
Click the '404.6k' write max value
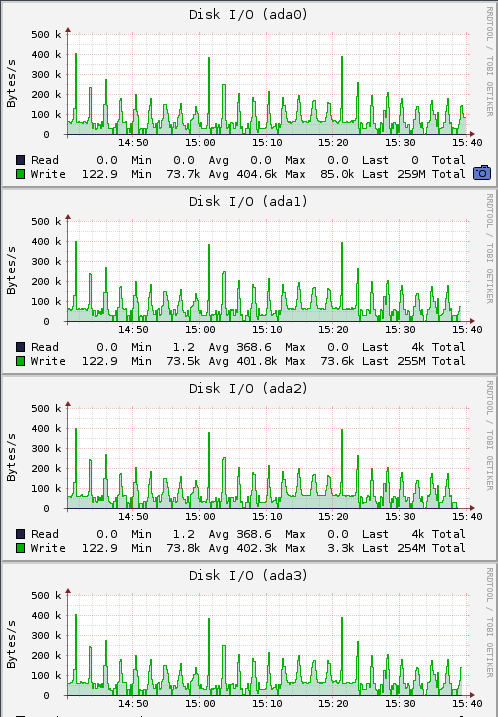257,174
